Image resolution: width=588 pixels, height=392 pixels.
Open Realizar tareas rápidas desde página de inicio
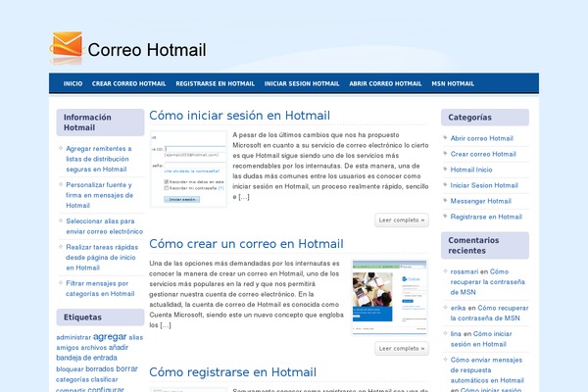[102, 258]
